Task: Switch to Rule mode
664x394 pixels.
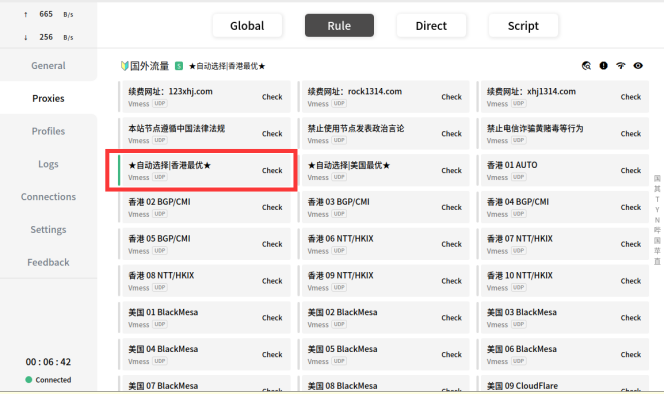Action: pos(339,25)
